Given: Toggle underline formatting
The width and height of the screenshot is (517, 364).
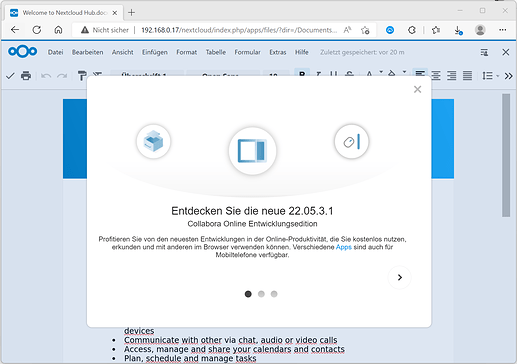Looking at the screenshot, I should pyautogui.click(x=333, y=74).
